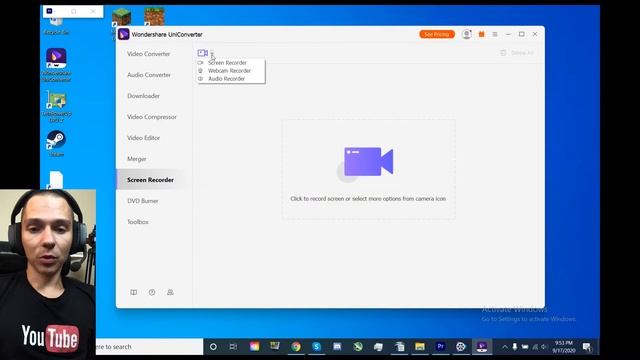The height and width of the screenshot is (360, 640).
Task: Toggle the recorder type dropdown arrow
Action: coord(212,53)
